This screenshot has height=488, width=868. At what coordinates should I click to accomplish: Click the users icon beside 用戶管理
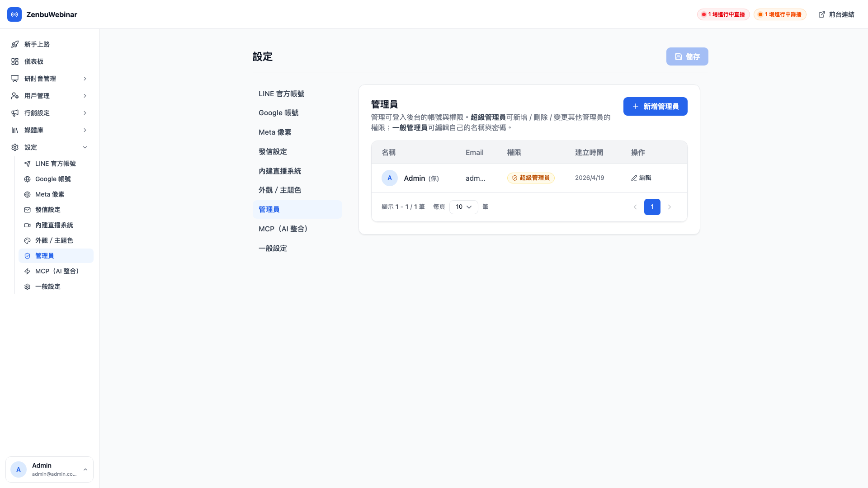[15, 96]
